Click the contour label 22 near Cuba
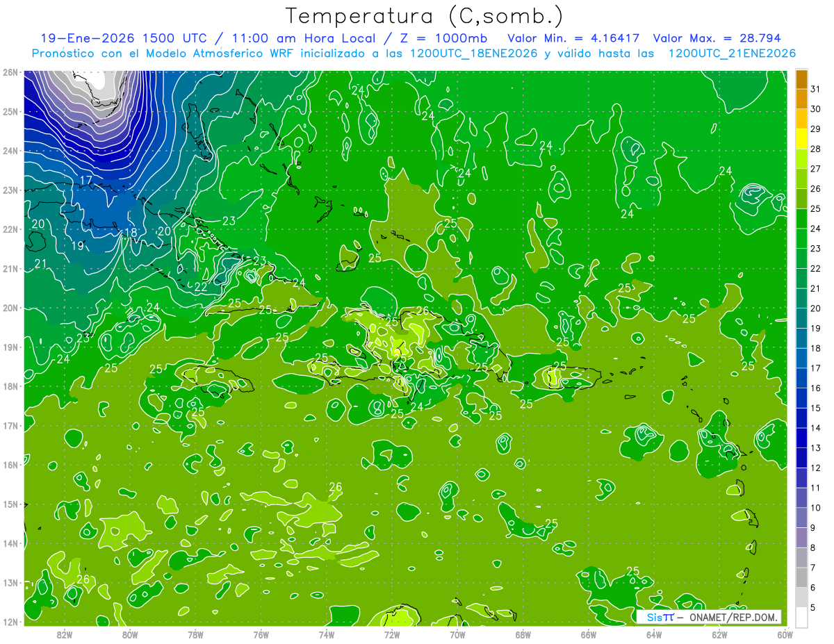Image resolution: width=834 pixels, height=644 pixels. tap(201, 287)
